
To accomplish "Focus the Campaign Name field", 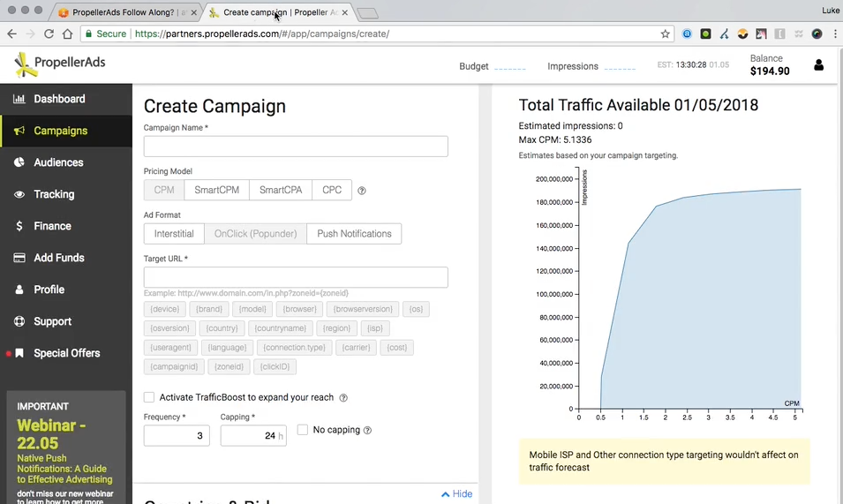I will pos(296,147).
